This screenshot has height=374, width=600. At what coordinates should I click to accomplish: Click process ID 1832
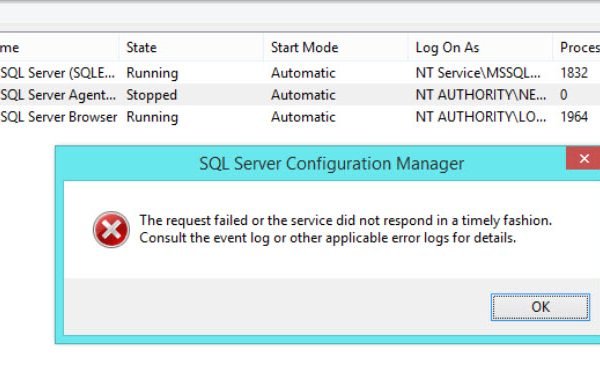[574, 73]
